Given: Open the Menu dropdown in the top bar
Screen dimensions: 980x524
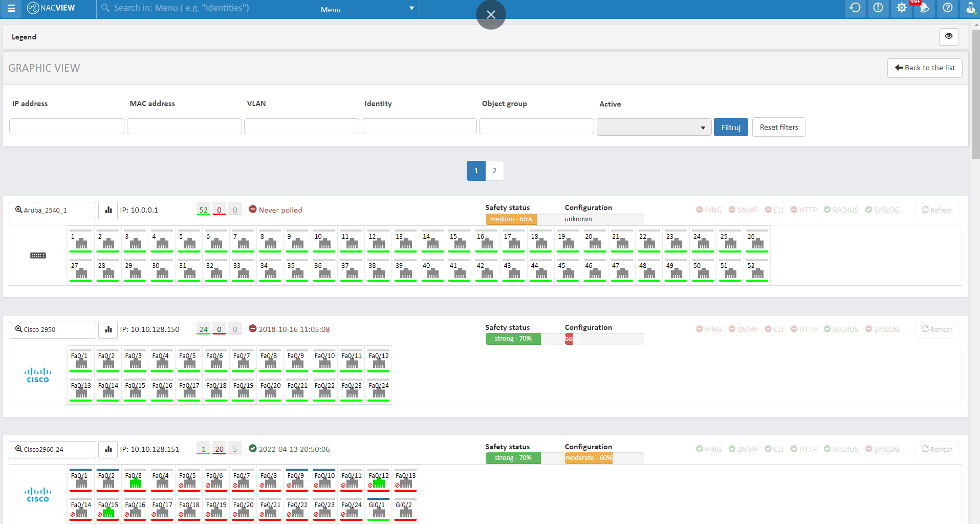Looking at the screenshot, I should [364, 9].
